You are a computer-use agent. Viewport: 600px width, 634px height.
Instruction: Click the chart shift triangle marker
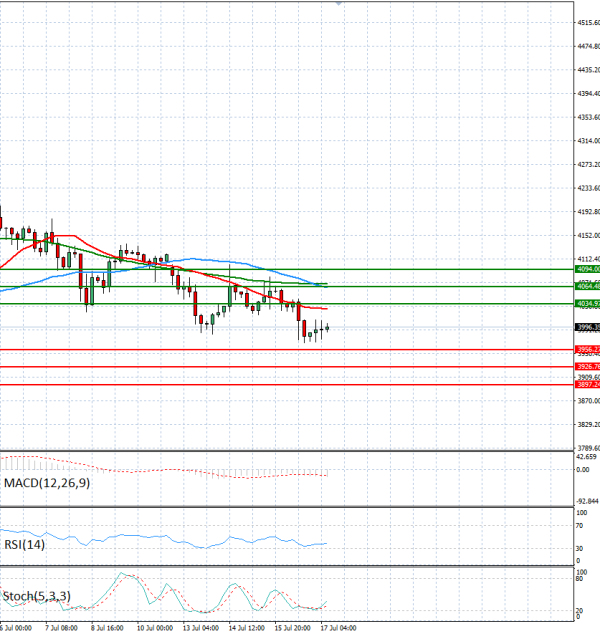pos(339,3)
